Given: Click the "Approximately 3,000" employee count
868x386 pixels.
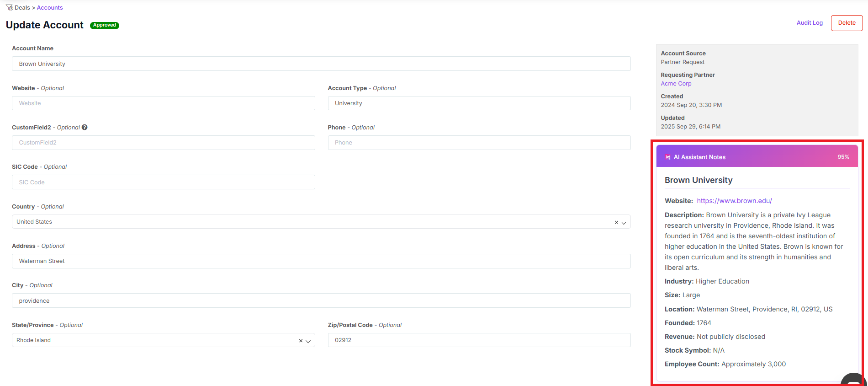Looking at the screenshot, I should [753, 364].
